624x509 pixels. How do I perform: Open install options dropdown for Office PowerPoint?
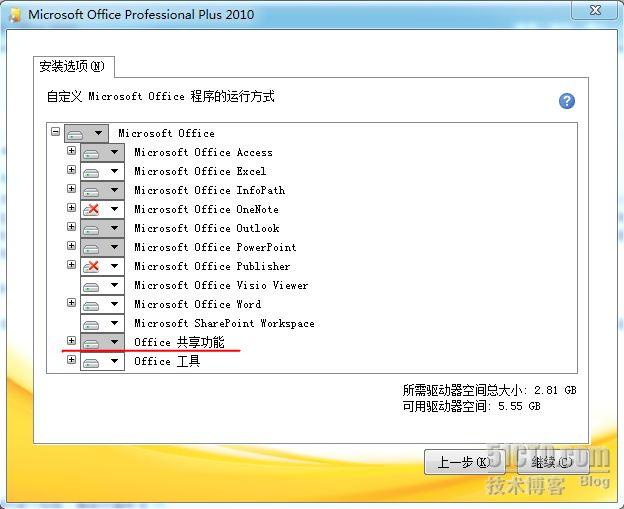102,248
